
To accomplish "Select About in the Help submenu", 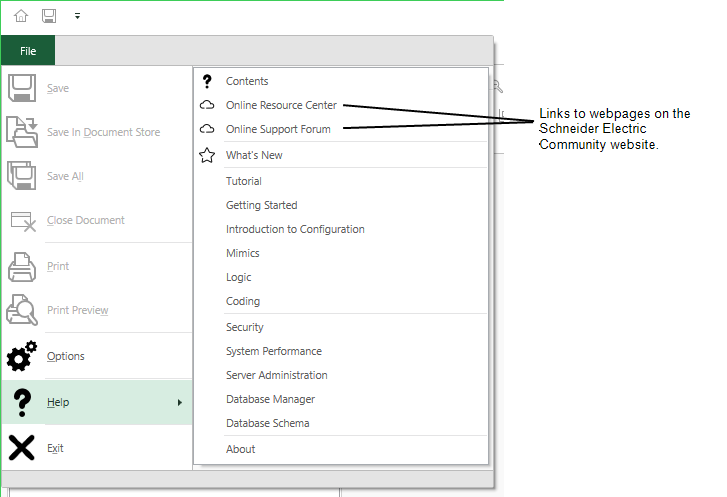I will [240, 449].
